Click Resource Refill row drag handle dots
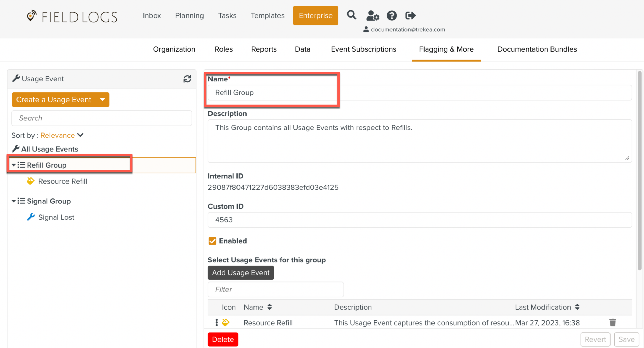Image resolution: width=644 pixels, height=348 pixels. 216,322
